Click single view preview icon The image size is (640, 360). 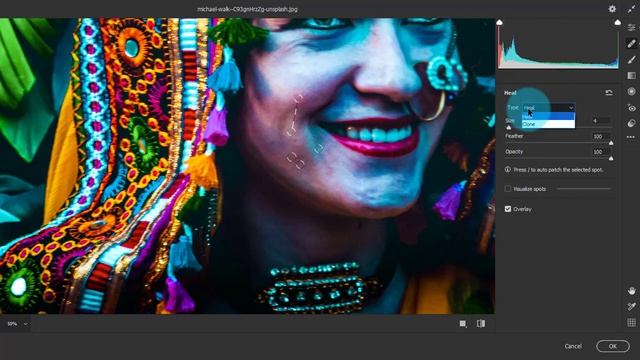click(463, 324)
